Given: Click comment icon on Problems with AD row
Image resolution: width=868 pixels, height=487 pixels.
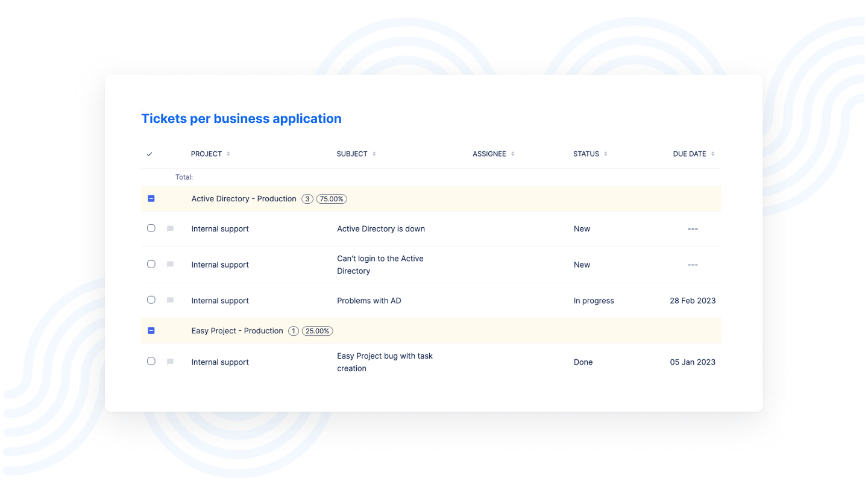Looking at the screenshot, I should pos(170,300).
